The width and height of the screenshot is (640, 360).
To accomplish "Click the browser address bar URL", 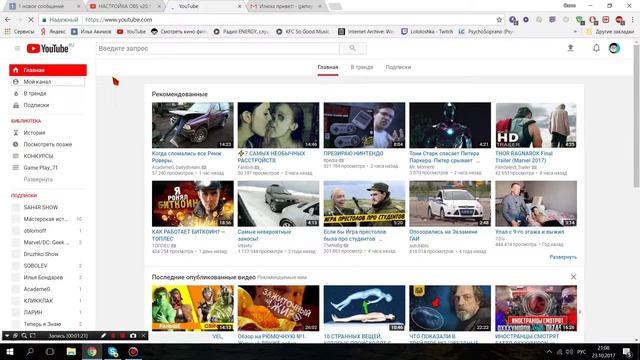I will click(x=119, y=20).
